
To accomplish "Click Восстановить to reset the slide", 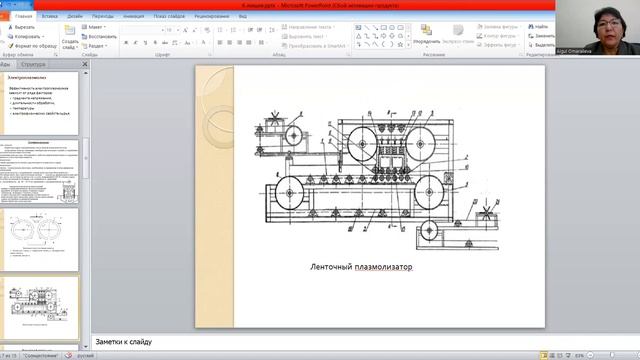I will 99,36.
